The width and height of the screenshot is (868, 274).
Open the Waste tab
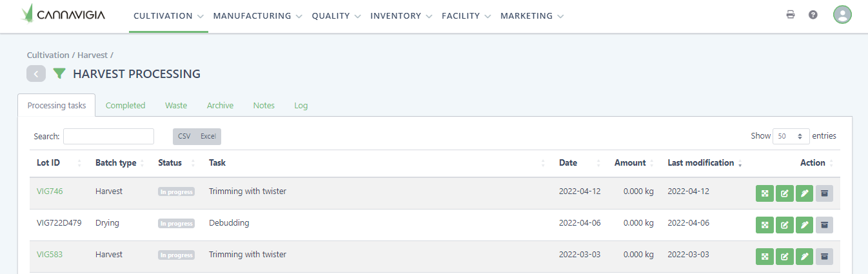[176, 106]
